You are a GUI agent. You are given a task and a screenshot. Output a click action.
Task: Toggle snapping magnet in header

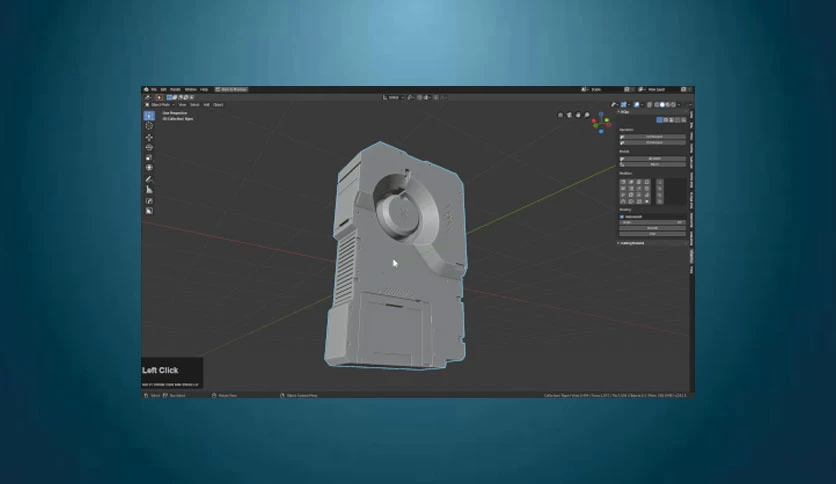[419, 97]
